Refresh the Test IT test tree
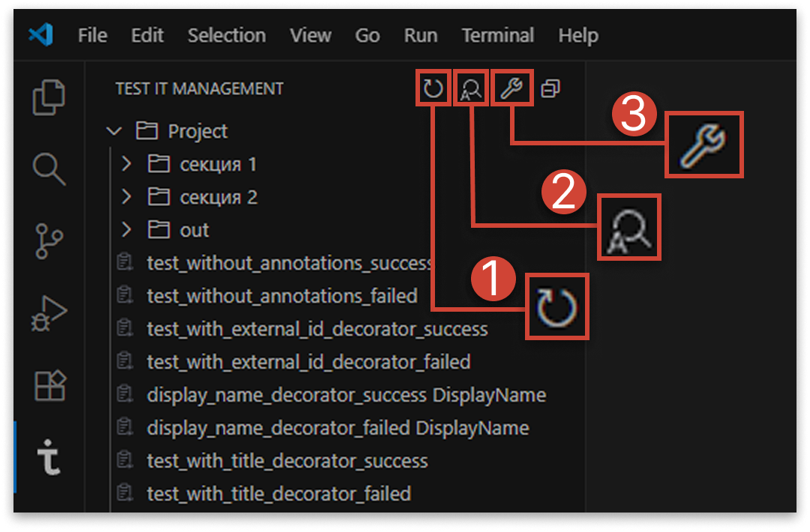The image size is (810, 532). (x=433, y=86)
